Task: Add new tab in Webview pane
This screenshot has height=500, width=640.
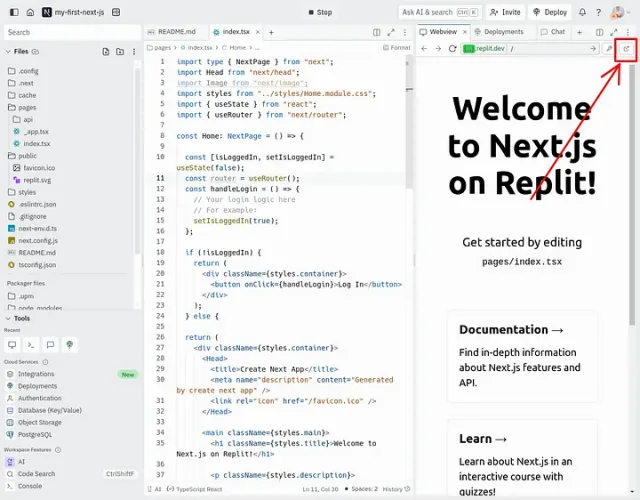Action: [x=580, y=32]
